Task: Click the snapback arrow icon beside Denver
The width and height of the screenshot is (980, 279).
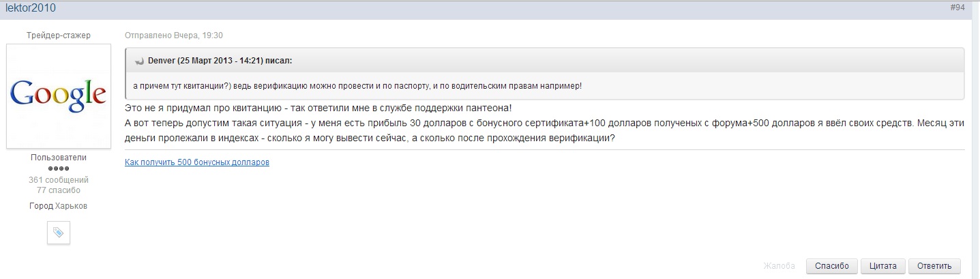Action: pyautogui.click(x=139, y=61)
